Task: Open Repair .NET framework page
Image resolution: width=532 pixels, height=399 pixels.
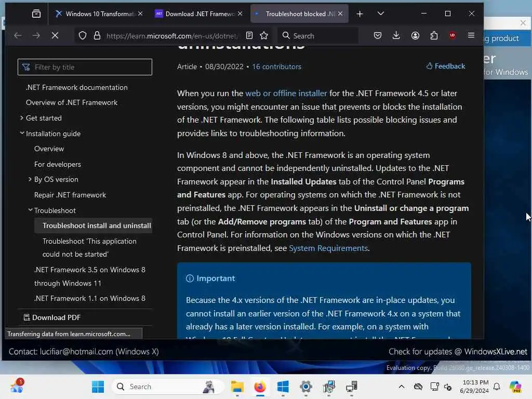Action: click(x=70, y=195)
